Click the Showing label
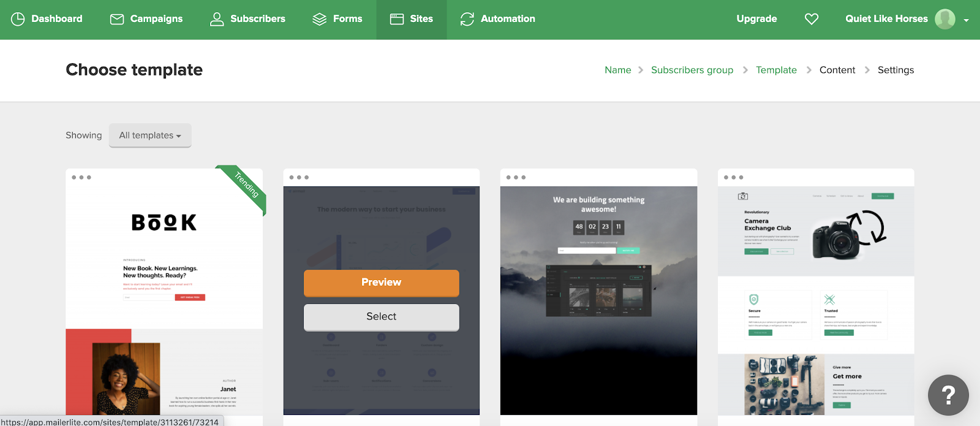Viewport: 980px width, 426px height. click(84, 135)
